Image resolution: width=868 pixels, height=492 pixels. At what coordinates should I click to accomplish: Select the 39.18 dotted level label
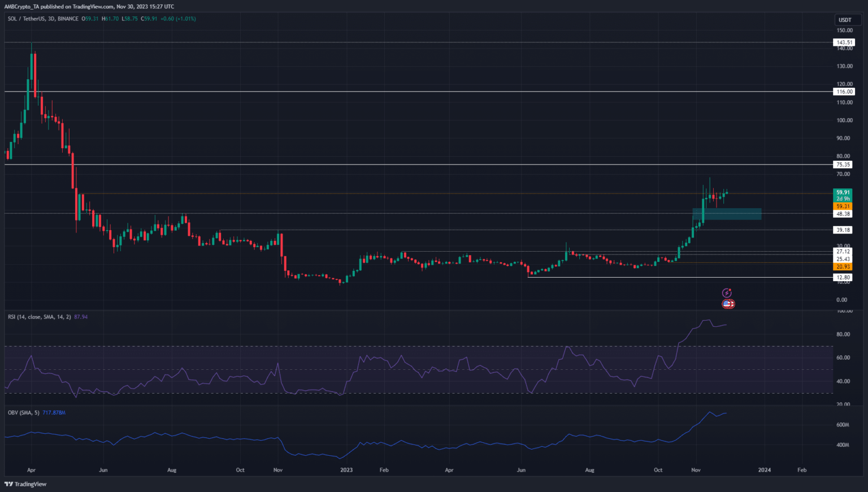[x=843, y=230]
